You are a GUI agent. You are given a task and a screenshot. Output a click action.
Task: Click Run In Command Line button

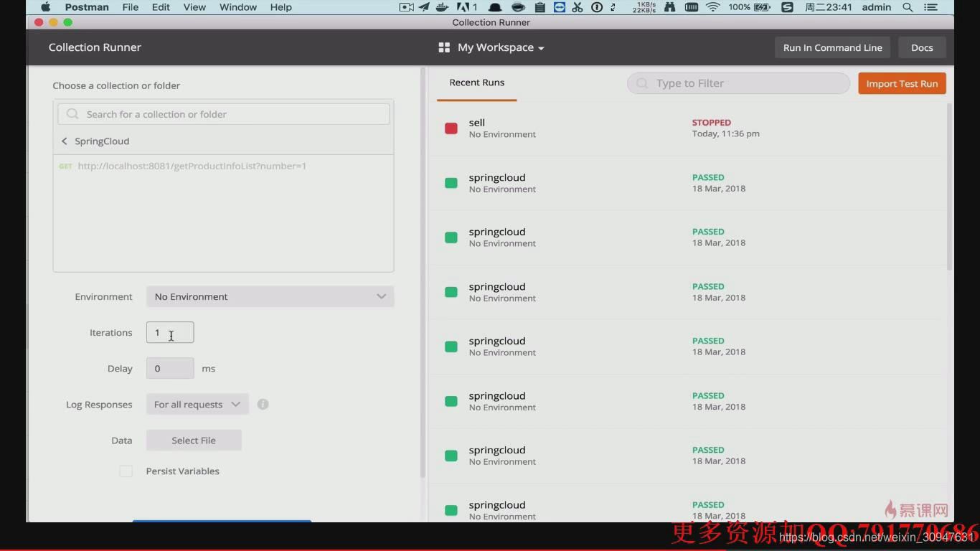832,47
